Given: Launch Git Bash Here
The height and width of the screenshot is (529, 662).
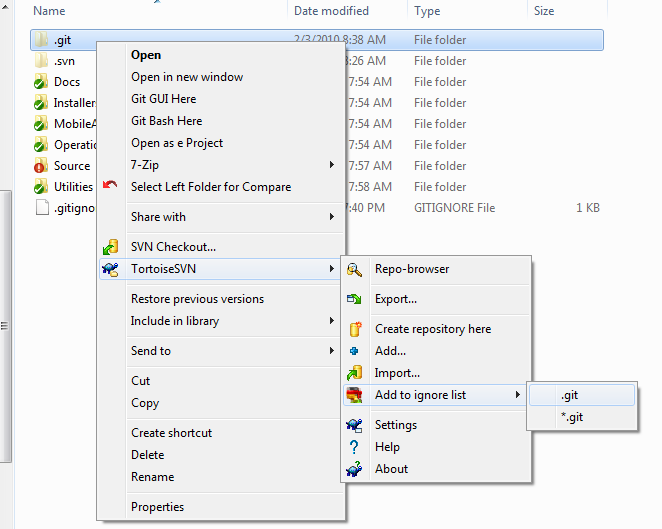Looking at the screenshot, I should click(x=221, y=121).
